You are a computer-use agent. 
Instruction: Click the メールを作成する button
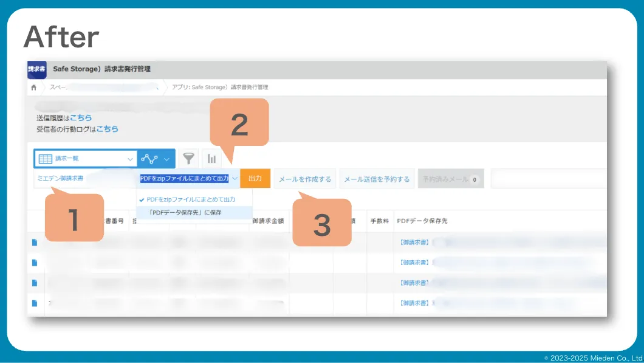(305, 179)
